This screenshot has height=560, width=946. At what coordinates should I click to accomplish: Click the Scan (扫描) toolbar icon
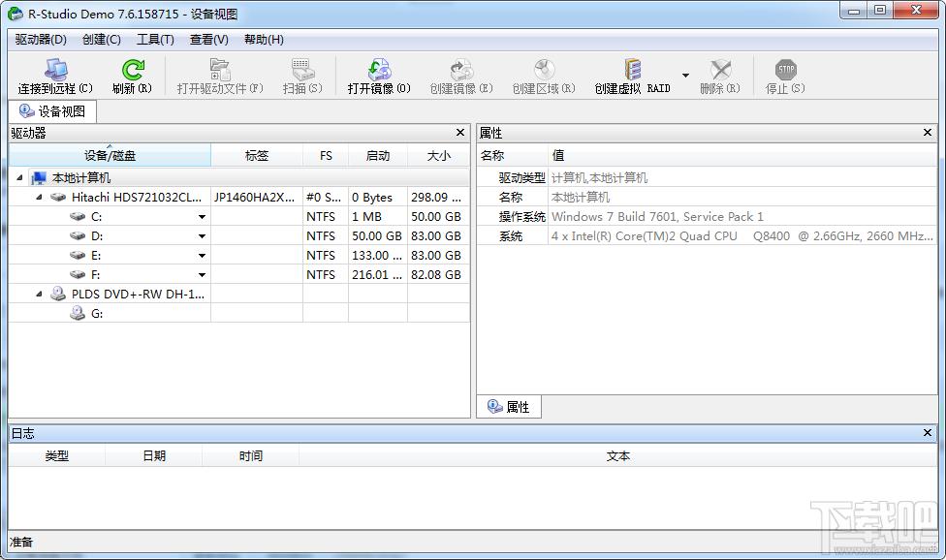[301, 70]
